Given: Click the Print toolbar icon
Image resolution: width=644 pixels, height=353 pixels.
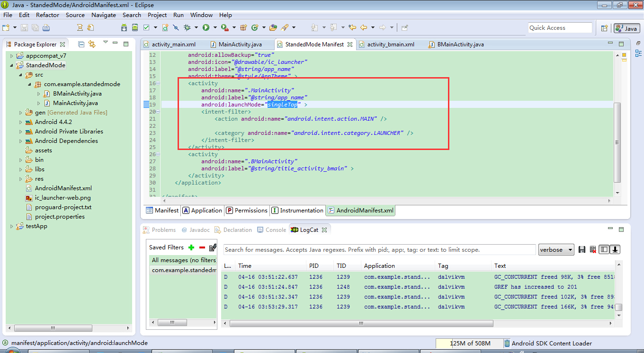Looking at the screenshot, I should point(46,27).
